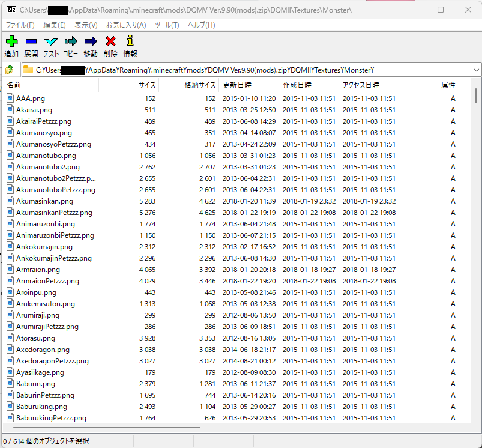Select the file icon next to AAA.png

pyautogui.click(x=10, y=98)
